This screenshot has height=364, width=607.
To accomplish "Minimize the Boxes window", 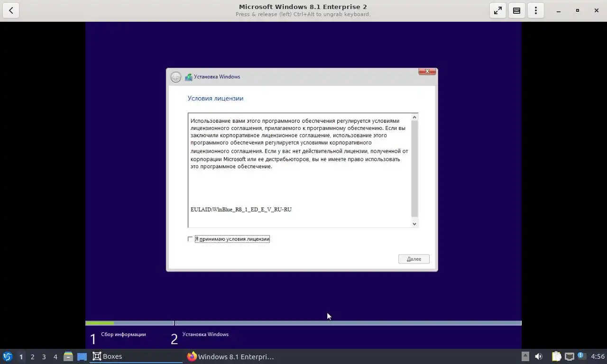I will (x=559, y=10).
